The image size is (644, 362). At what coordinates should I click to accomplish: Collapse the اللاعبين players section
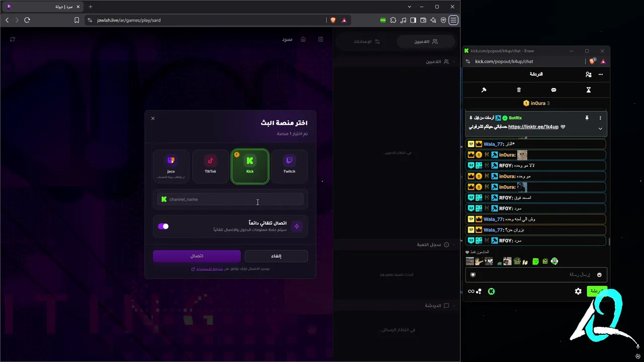click(454, 62)
